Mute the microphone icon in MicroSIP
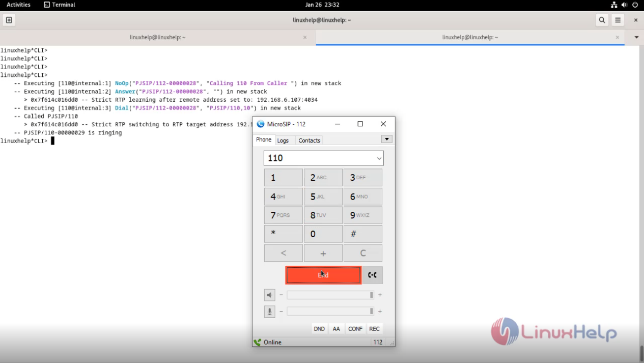The image size is (644, 363). click(269, 312)
